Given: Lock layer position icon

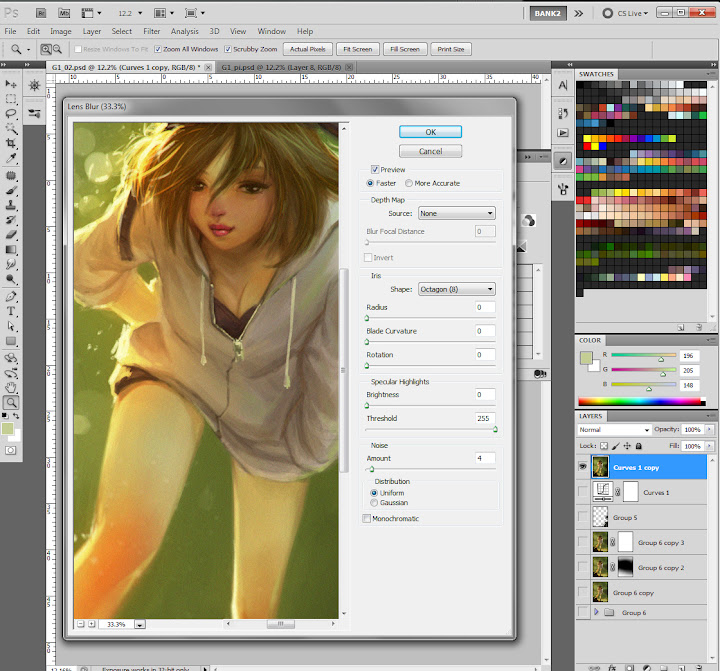Looking at the screenshot, I should tap(627, 445).
